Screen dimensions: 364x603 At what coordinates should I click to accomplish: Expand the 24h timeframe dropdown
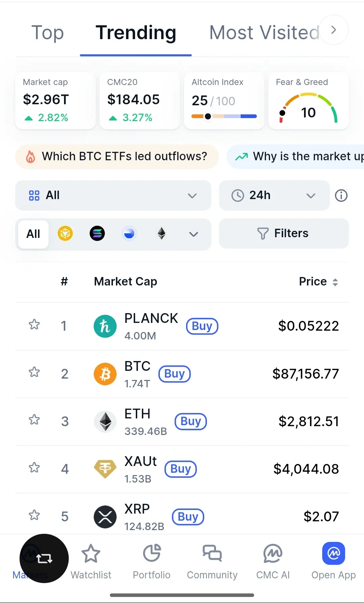(274, 195)
